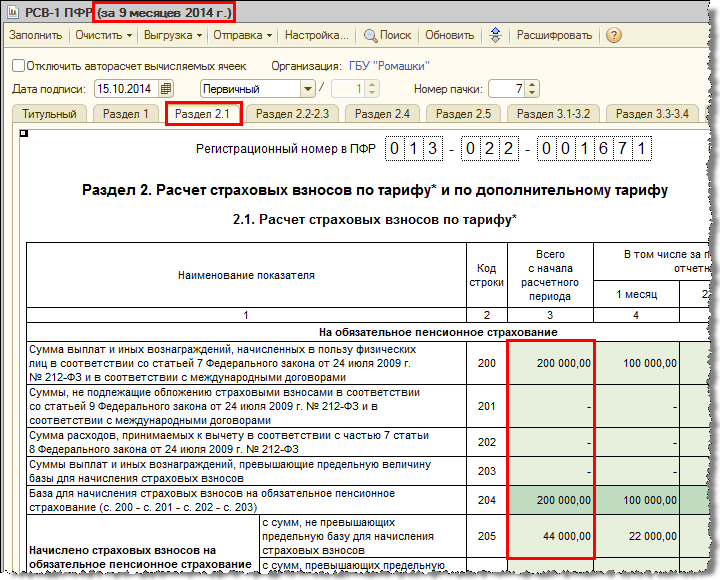Click the 1 месяц column header
This screenshot has width=720, height=580.
click(x=636, y=294)
